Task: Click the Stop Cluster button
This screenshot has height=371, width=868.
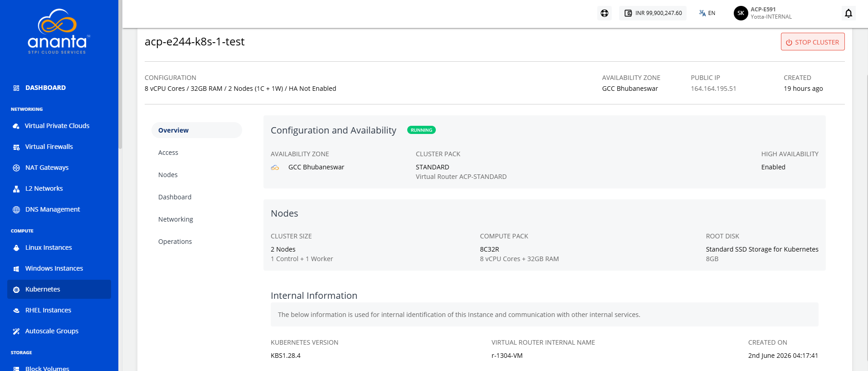Action: pyautogui.click(x=813, y=42)
